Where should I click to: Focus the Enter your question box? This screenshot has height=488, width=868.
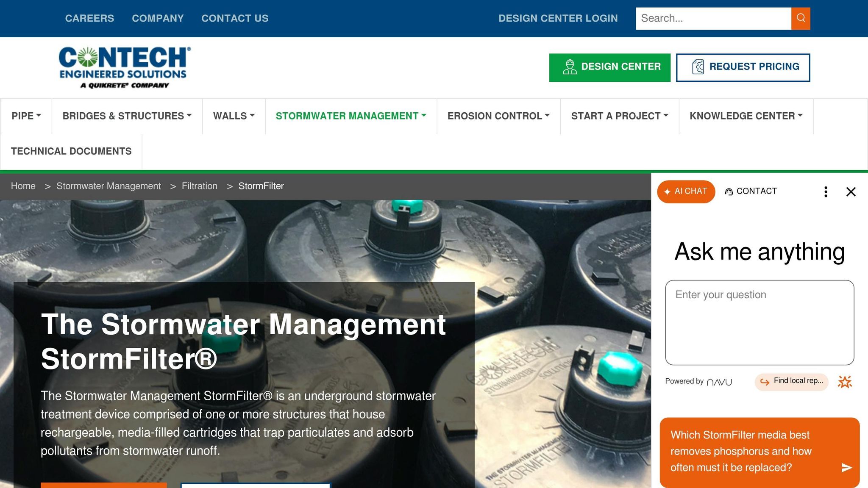[x=759, y=322]
